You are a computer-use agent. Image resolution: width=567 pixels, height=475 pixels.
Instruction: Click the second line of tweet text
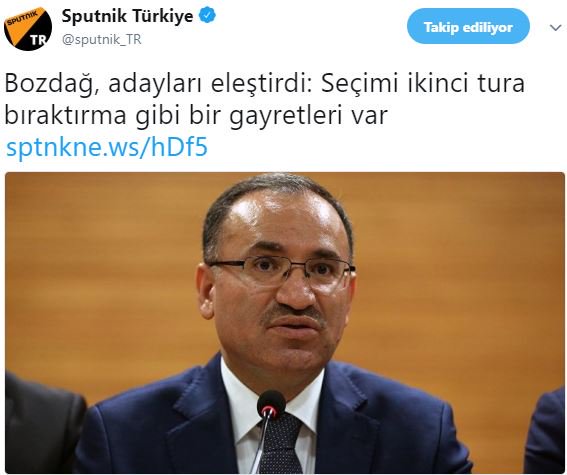196,115
